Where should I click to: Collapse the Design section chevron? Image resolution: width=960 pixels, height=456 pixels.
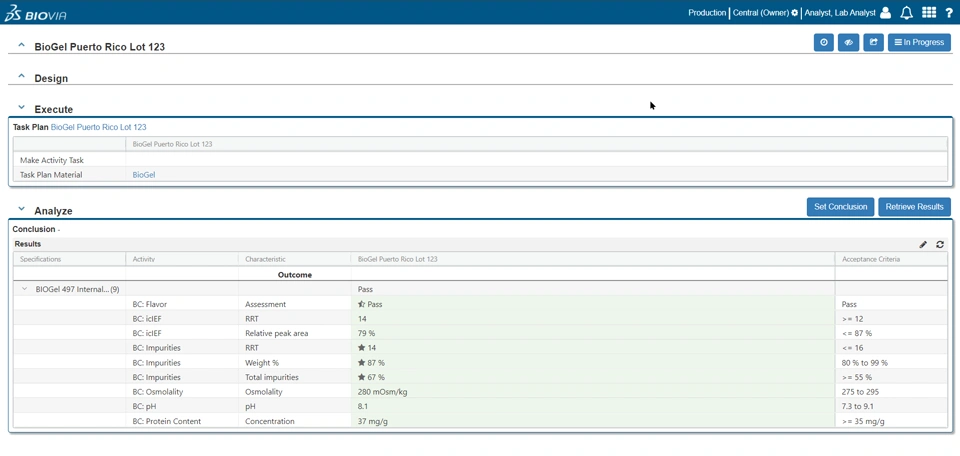coord(21,77)
